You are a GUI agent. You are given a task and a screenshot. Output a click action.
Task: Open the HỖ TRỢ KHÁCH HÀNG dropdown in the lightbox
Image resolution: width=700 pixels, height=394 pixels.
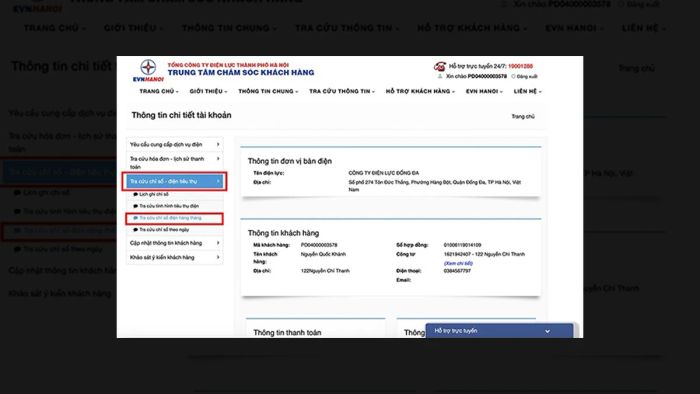click(x=420, y=91)
